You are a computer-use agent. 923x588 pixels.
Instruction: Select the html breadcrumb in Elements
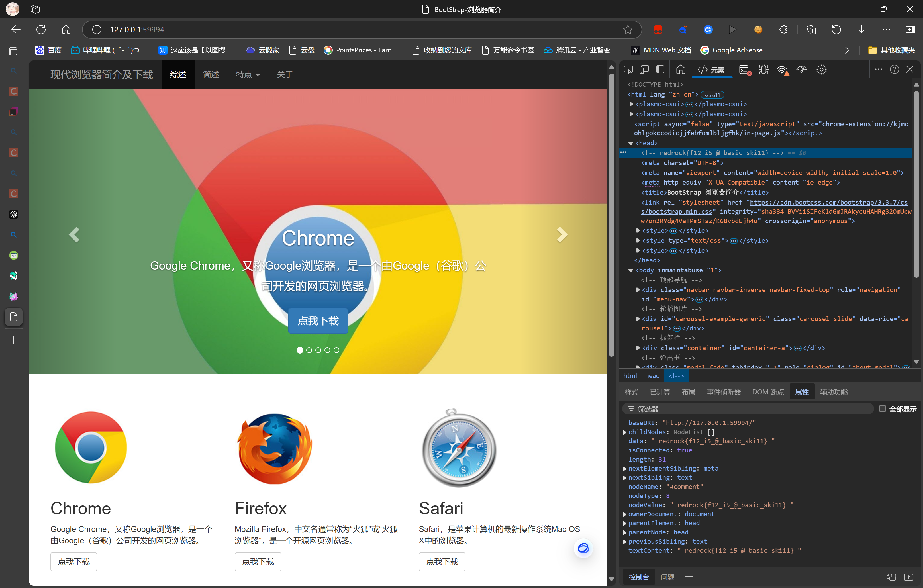point(630,376)
